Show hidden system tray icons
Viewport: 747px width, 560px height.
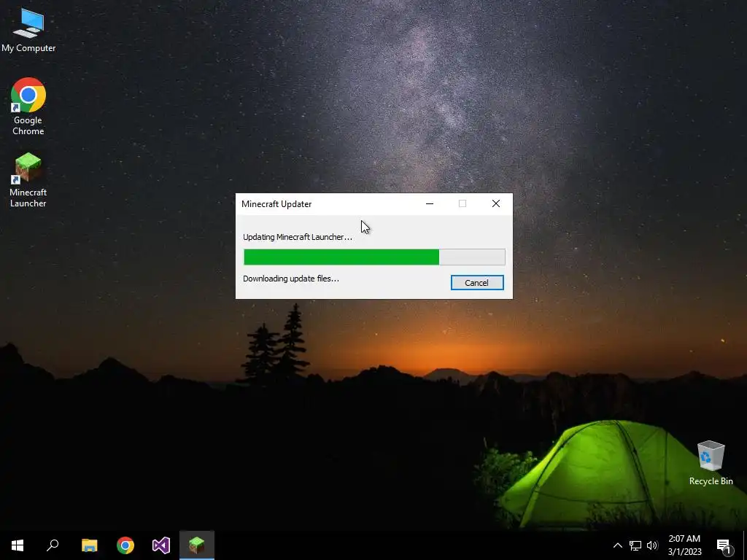click(617, 545)
